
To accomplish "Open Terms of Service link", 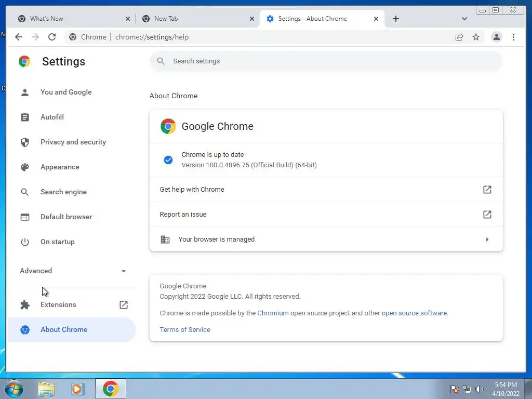I will click(185, 330).
